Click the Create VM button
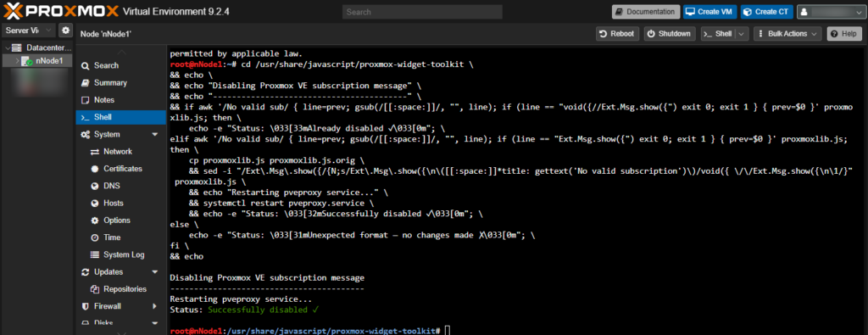The image size is (868, 335). [709, 12]
